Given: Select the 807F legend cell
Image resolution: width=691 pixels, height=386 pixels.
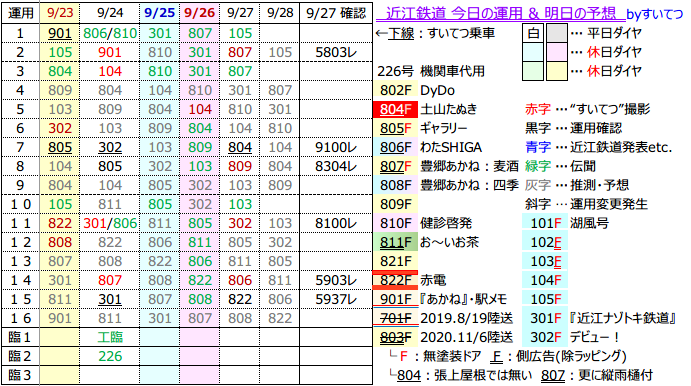Looking at the screenshot, I should tap(395, 166).
